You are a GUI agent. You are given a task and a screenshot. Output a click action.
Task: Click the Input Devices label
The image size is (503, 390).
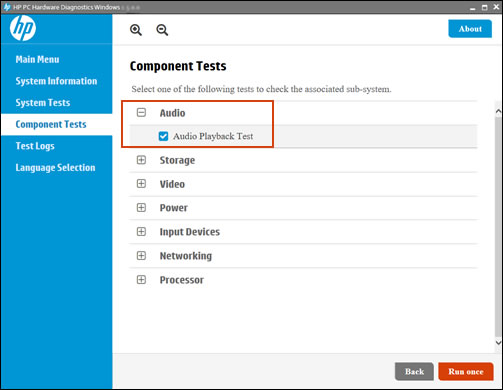coord(190,232)
